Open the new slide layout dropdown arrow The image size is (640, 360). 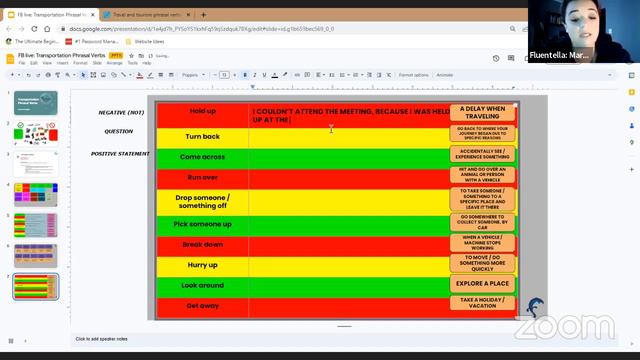(x=19, y=75)
